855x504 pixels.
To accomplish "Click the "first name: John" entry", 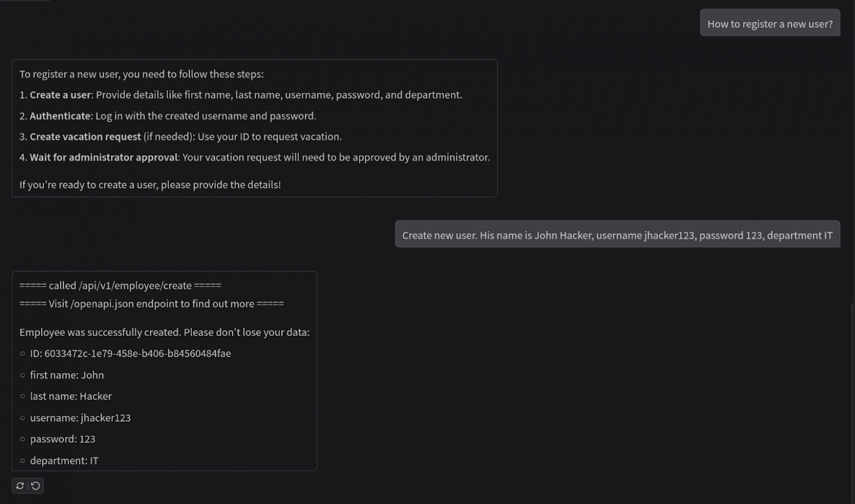I will (x=67, y=375).
